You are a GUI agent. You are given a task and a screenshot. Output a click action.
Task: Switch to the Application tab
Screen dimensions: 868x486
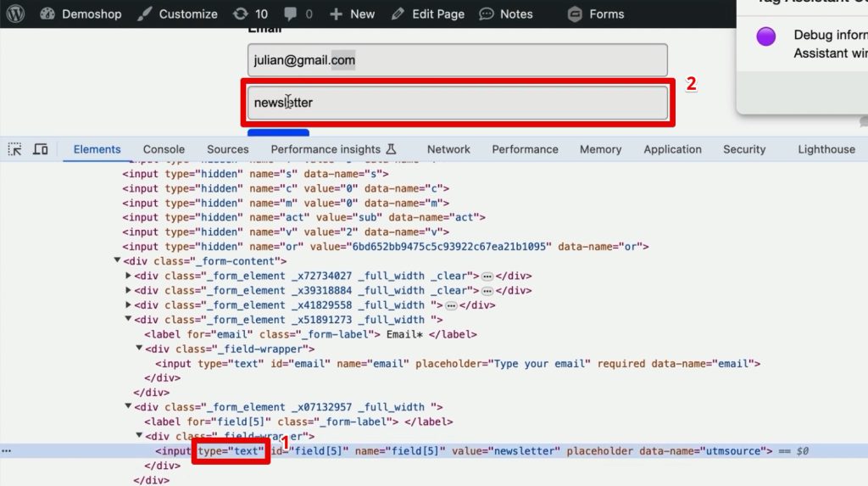click(x=672, y=149)
